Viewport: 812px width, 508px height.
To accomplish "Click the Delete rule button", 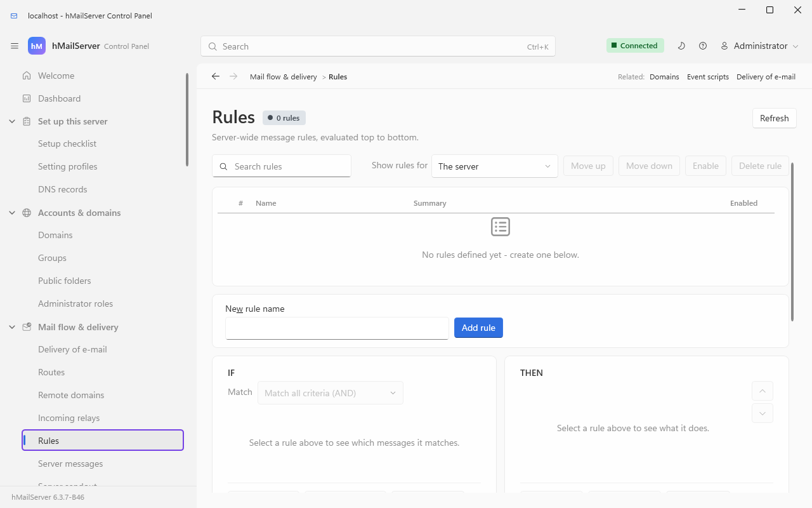I will click(760, 166).
